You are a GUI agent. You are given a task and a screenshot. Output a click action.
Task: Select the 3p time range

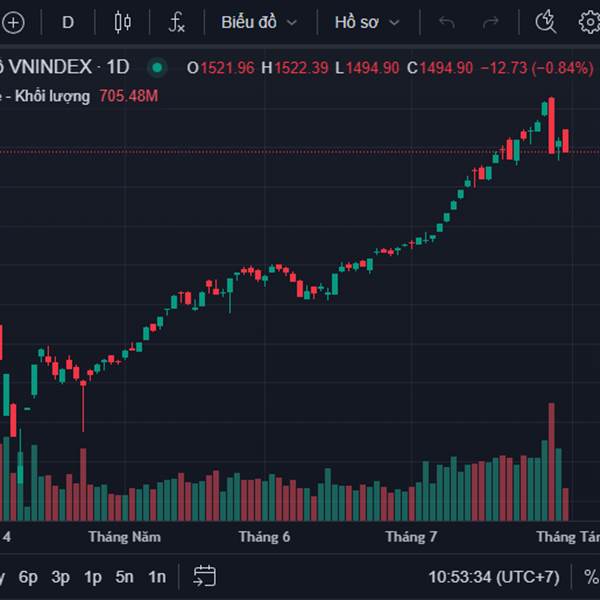tap(60, 577)
